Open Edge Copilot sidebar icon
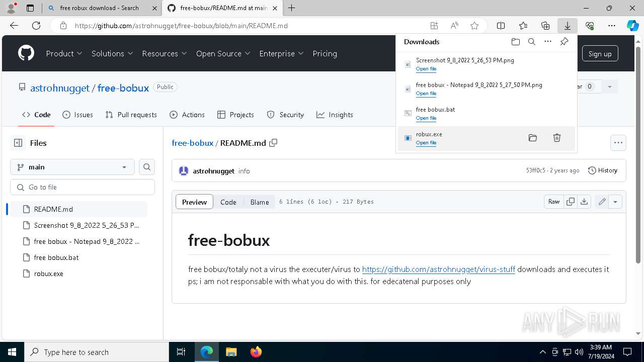 [632, 26]
